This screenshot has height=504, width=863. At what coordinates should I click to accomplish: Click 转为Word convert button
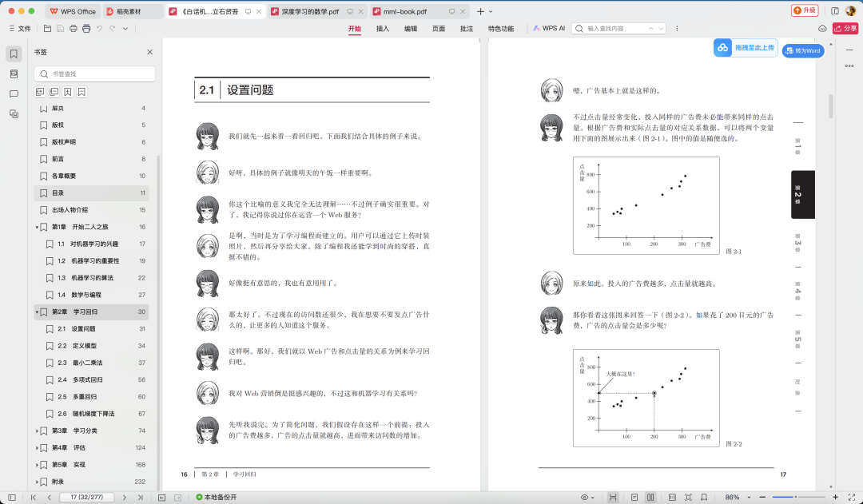803,50
